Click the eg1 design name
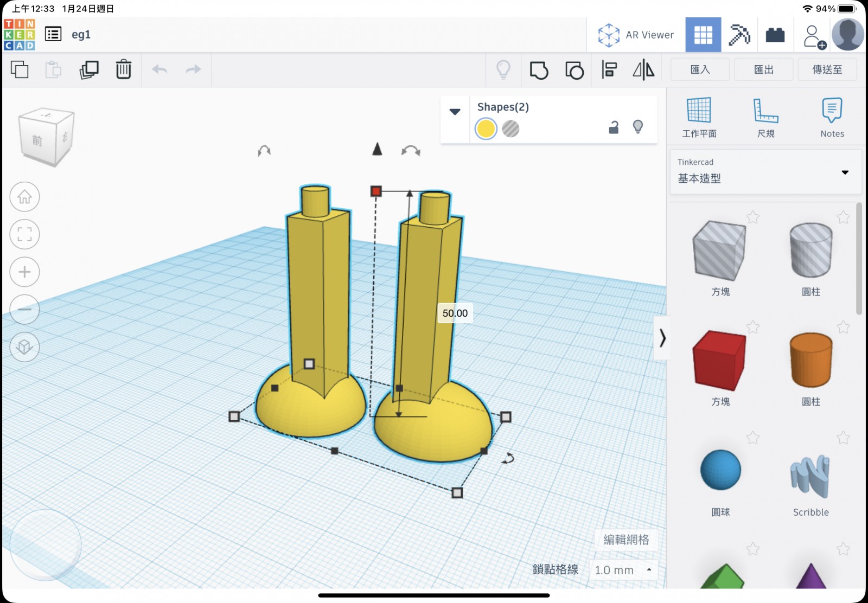This screenshot has height=603, width=868. click(81, 35)
